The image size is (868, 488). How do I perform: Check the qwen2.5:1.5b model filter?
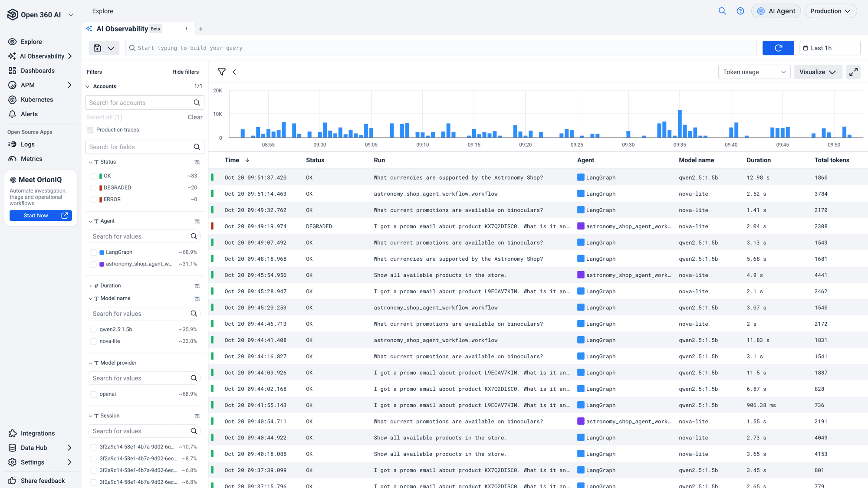pos(93,330)
